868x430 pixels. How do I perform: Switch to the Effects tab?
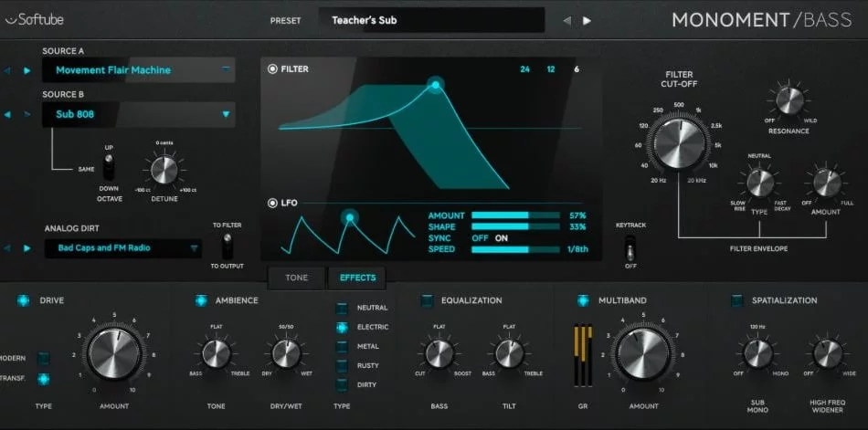point(357,278)
